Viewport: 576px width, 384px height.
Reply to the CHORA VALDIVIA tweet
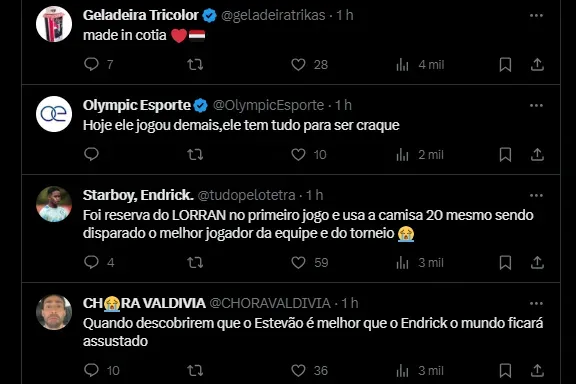pos(91,370)
